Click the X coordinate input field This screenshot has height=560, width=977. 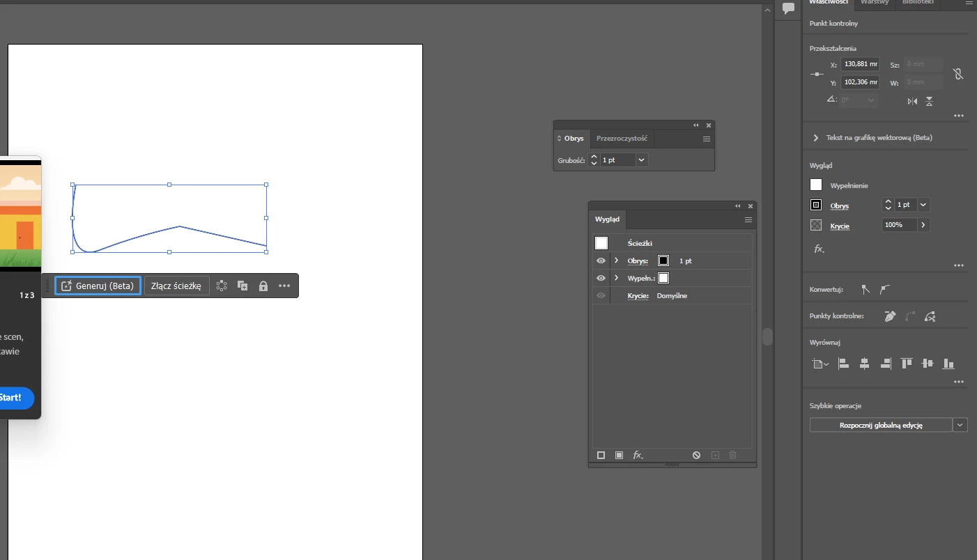860,64
